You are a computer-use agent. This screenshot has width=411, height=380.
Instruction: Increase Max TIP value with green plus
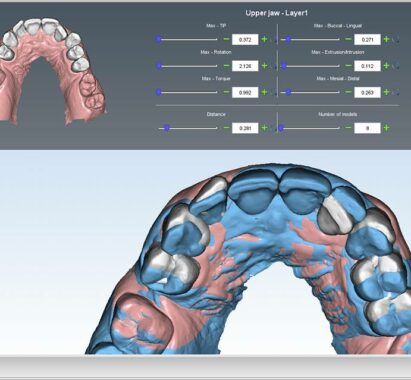click(264, 40)
